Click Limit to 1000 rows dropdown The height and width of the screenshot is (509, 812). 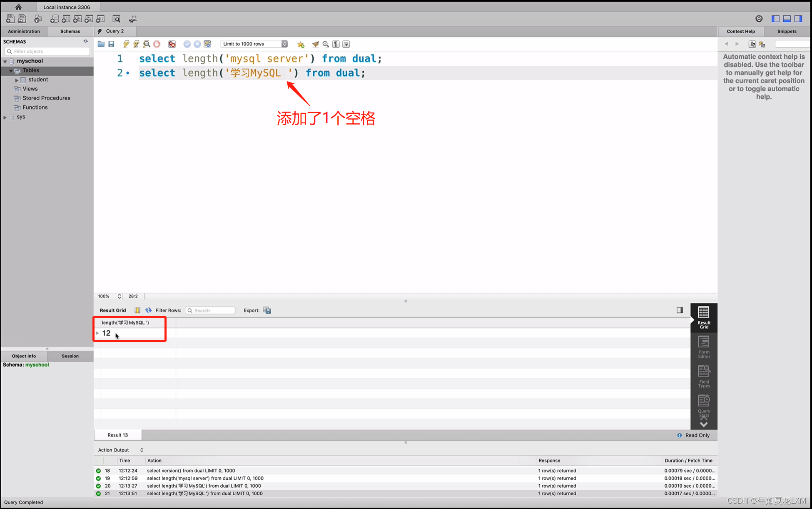[x=253, y=44]
